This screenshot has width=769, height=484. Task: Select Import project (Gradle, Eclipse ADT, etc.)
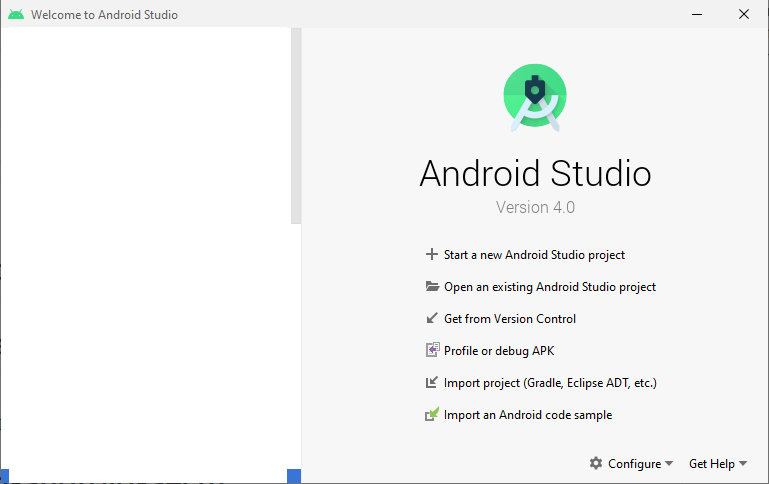[550, 383]
